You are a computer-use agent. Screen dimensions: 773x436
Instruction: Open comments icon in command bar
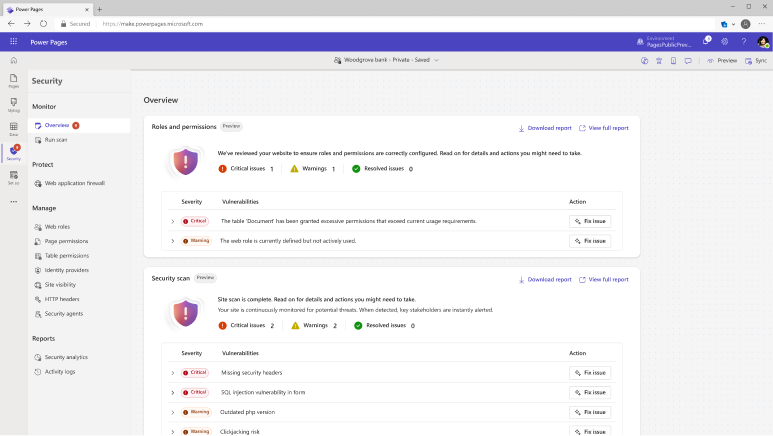(688, 61)
